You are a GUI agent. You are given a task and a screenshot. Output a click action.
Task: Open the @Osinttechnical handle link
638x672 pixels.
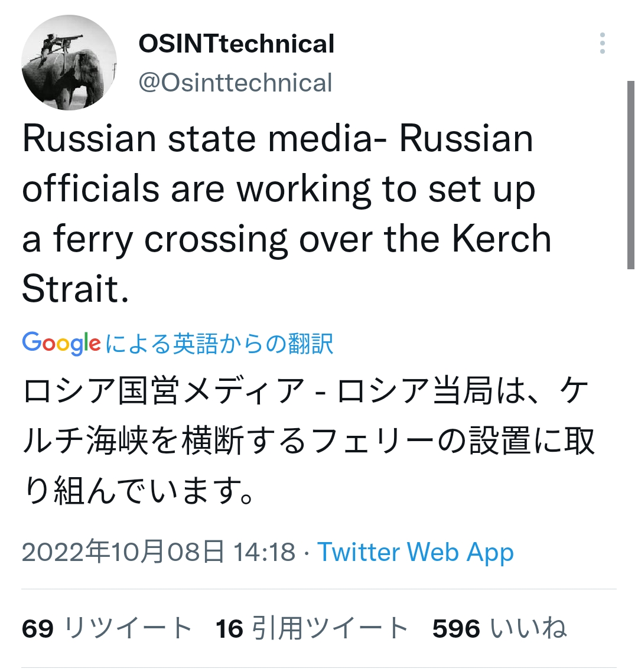click(235, 83)
